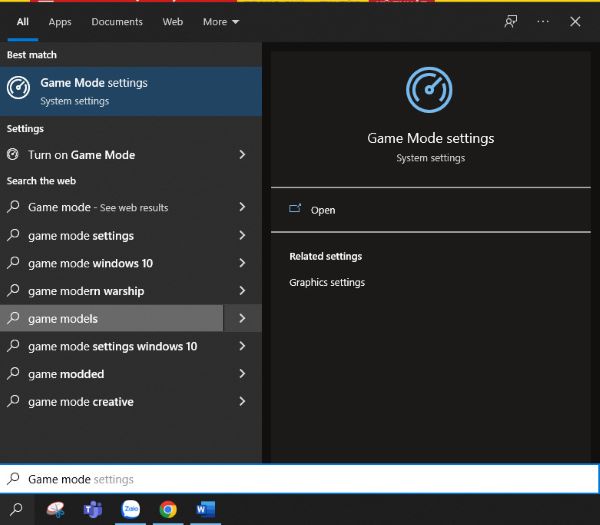
Task: Expand arrow for game modded
Action: (x=242, y=373)
